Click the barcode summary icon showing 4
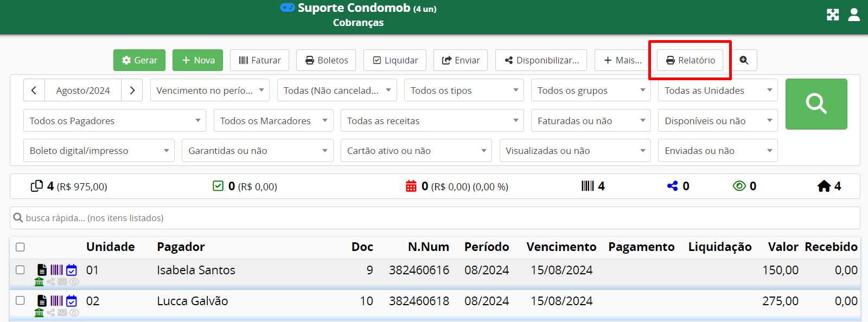This screenshot has height=322, width=868. (588, 186)
